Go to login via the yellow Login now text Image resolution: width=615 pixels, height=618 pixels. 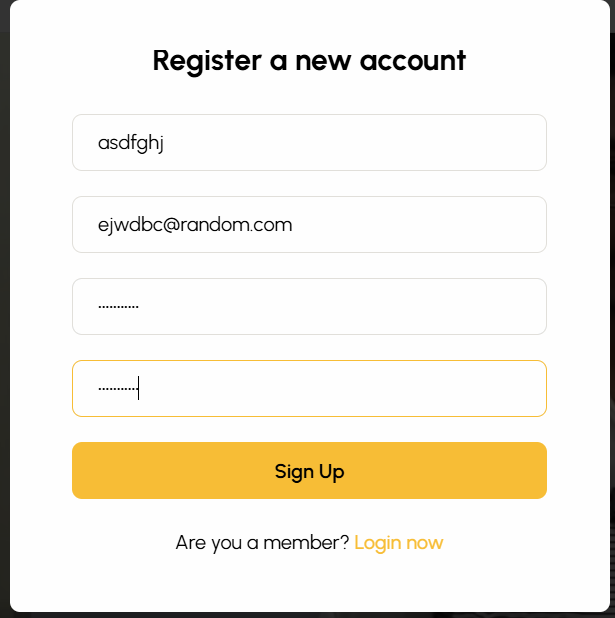(398, 543)
